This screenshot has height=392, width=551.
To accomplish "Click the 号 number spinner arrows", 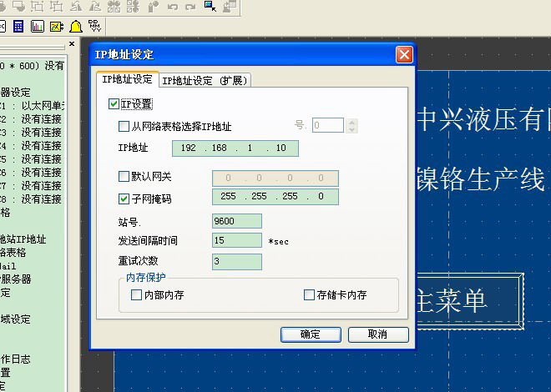I will 351,125.
